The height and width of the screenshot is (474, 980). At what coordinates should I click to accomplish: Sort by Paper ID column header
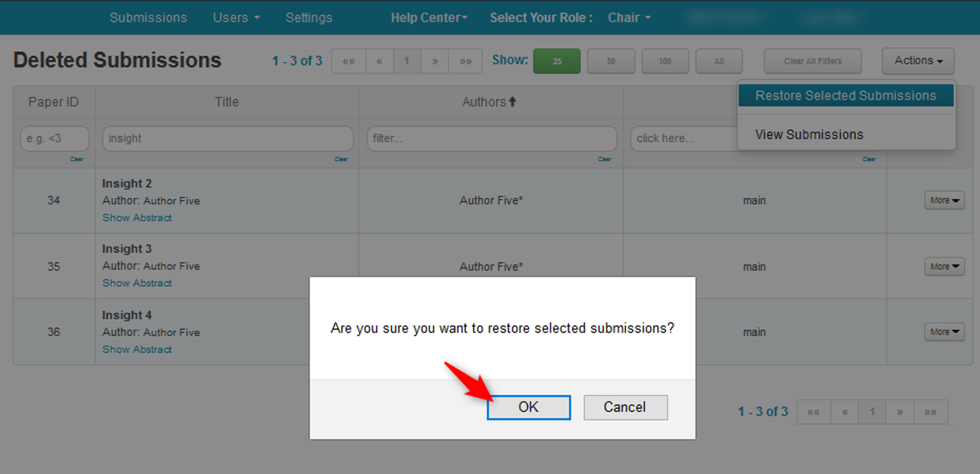[54, 102]
